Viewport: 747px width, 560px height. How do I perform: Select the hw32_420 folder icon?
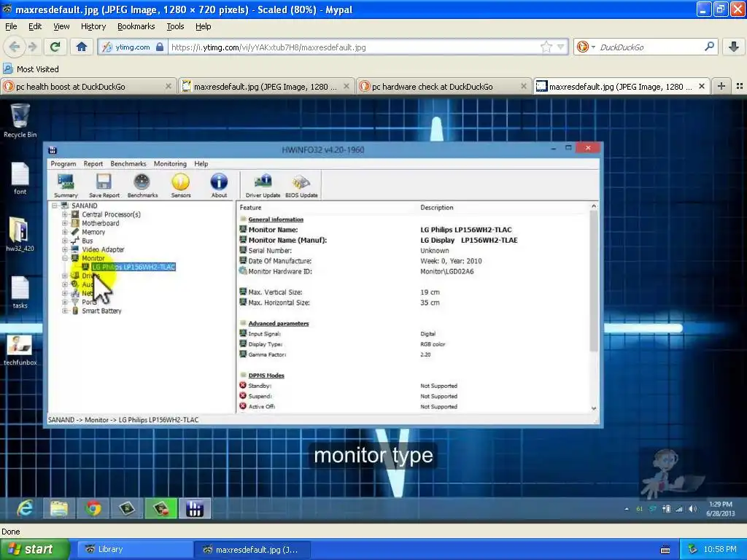20,235
